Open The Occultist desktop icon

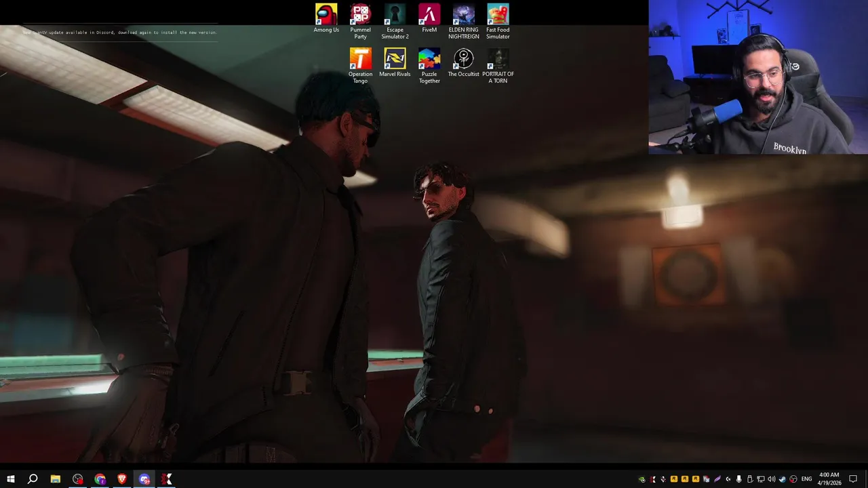pos(464,62)
